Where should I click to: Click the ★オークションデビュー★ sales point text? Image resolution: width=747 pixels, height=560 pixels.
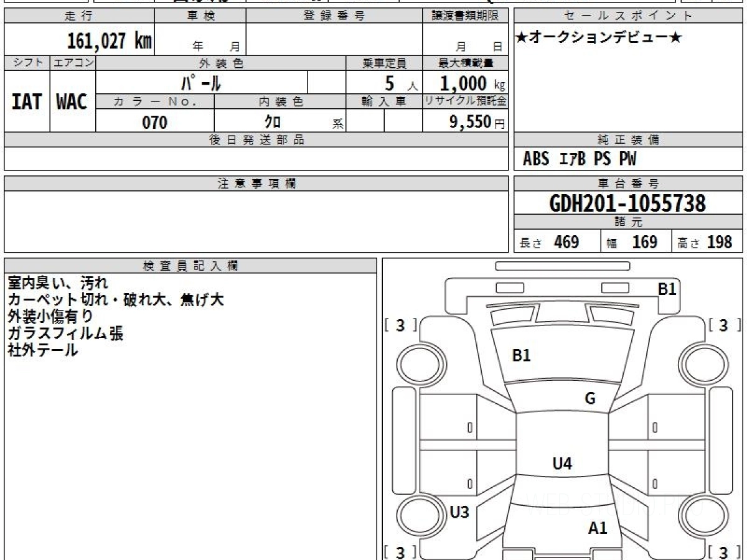point(599,38)
